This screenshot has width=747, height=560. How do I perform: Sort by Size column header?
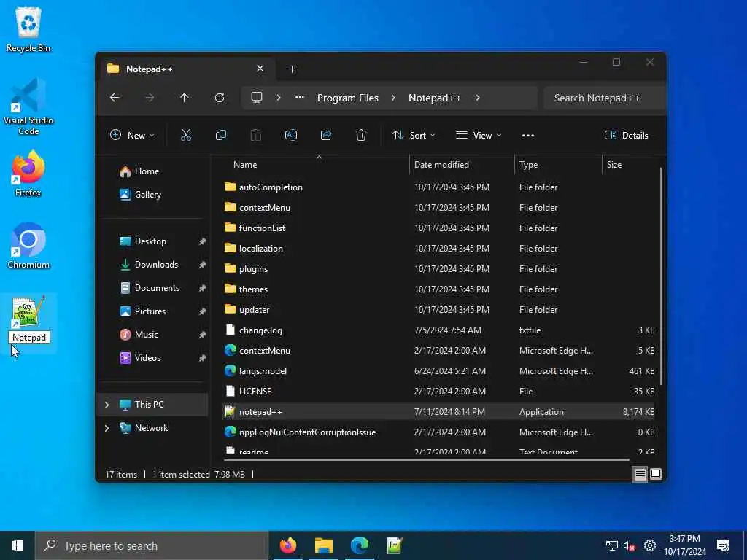[614, 165]
